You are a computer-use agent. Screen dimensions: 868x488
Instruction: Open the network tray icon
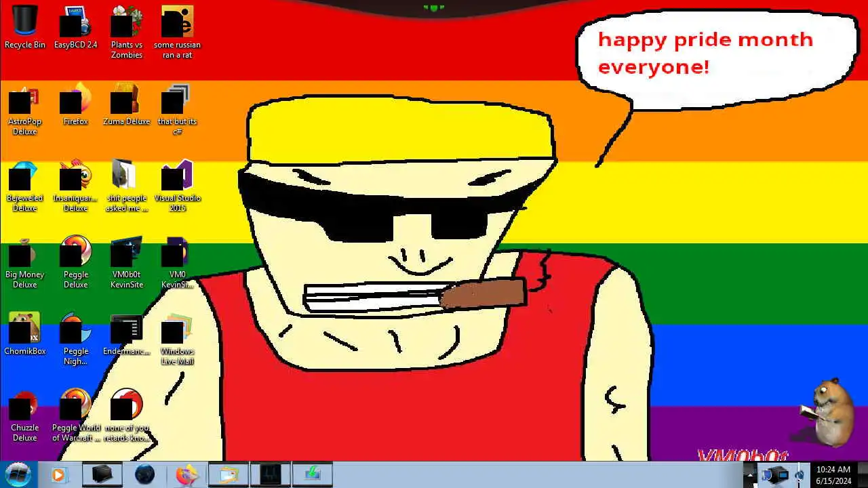pos(782,475)
